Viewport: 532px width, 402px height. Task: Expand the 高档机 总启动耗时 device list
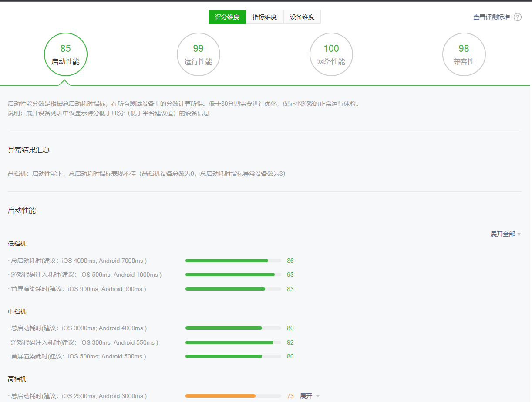(x=306, y=396)
